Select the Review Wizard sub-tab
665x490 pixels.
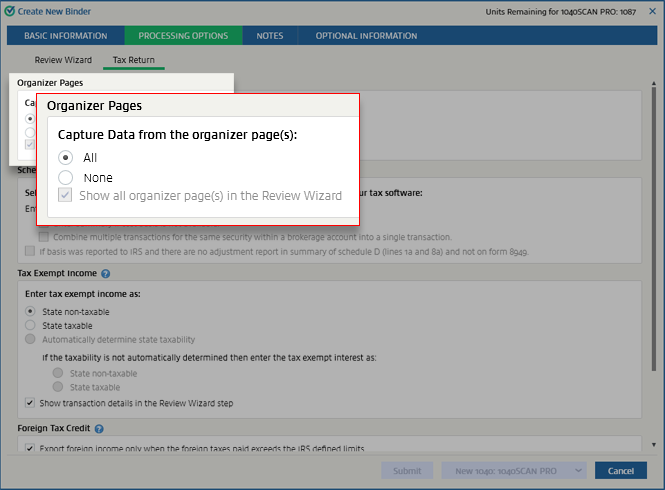coord(63,61)
